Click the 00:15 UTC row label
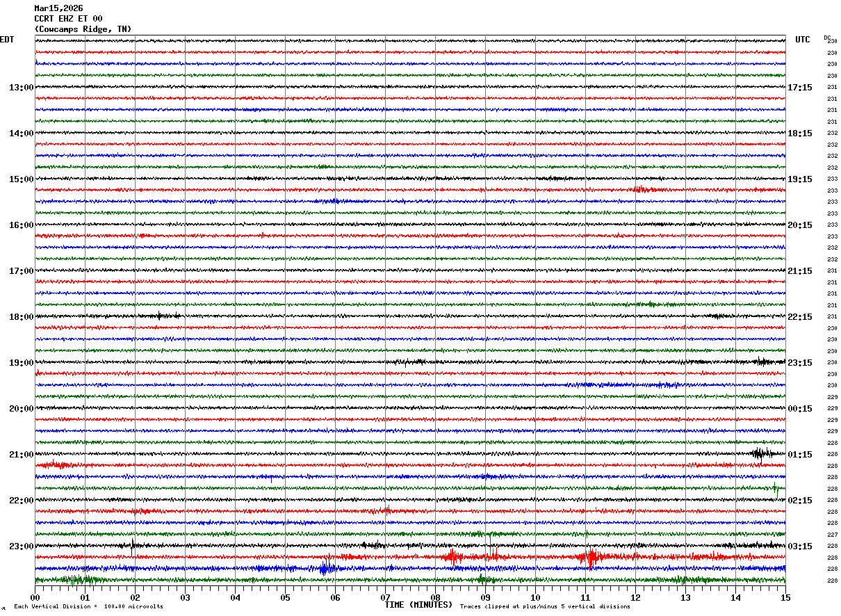This screenshot has width=841, height=616. point(800,409)
